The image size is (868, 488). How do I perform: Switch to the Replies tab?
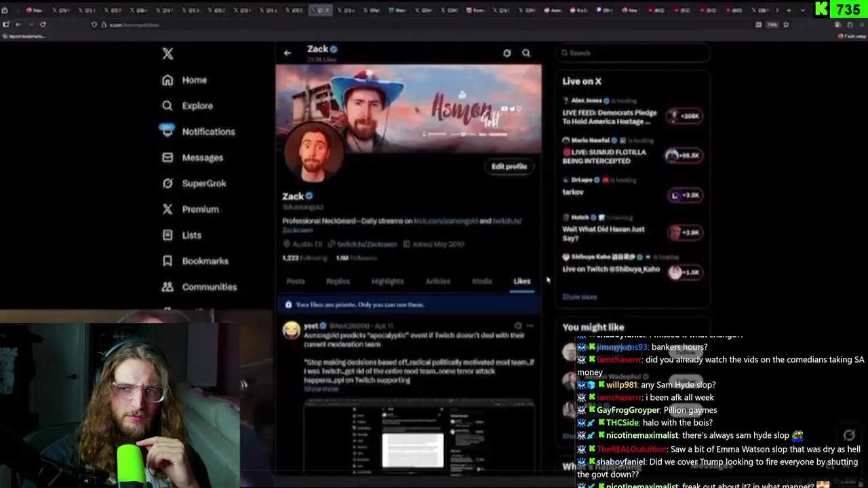[x=338, y=281]
